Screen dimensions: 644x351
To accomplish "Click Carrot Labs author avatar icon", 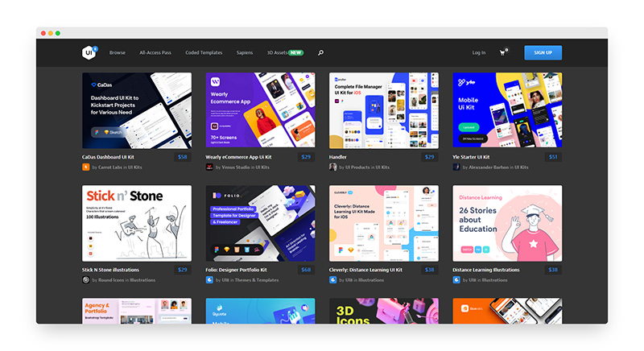I will click(x=86, y=167).
